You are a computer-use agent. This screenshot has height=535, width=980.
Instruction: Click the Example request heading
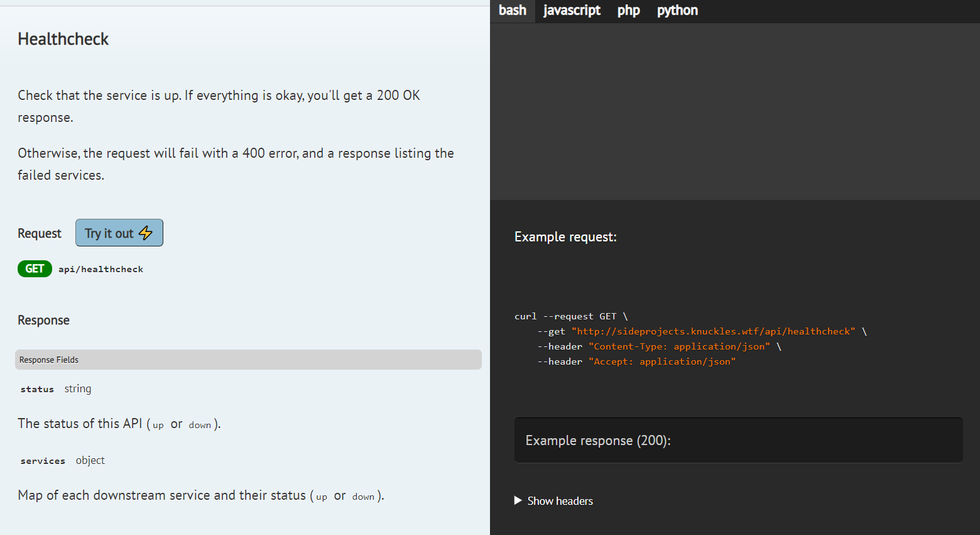565,237
